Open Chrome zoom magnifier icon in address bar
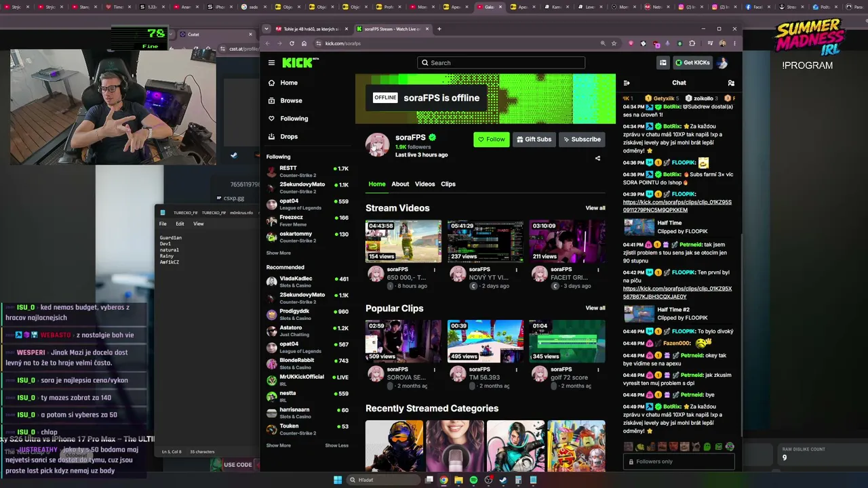The height and width of the screenshot is (488, 868). (x=602, y=43)
